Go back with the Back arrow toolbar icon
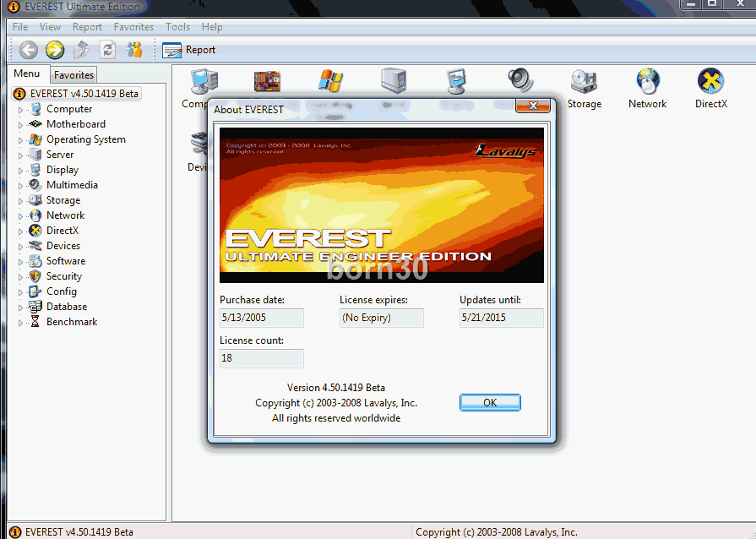The width and height of the screenshot is (756, 539). pyautogui.click(x=29, y=50)
